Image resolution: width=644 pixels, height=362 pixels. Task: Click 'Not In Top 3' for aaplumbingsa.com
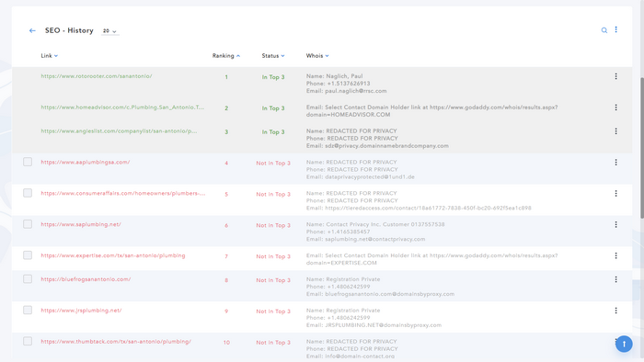[273, 164]
